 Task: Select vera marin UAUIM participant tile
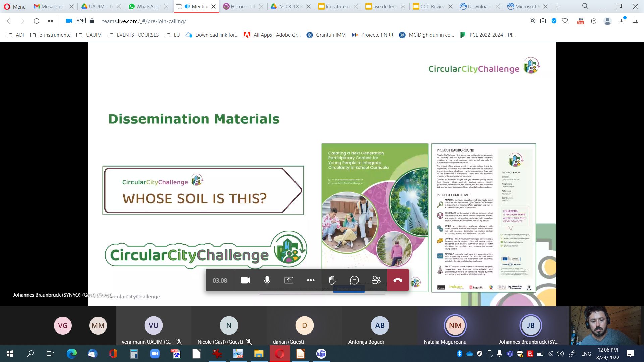pos(153,325)
